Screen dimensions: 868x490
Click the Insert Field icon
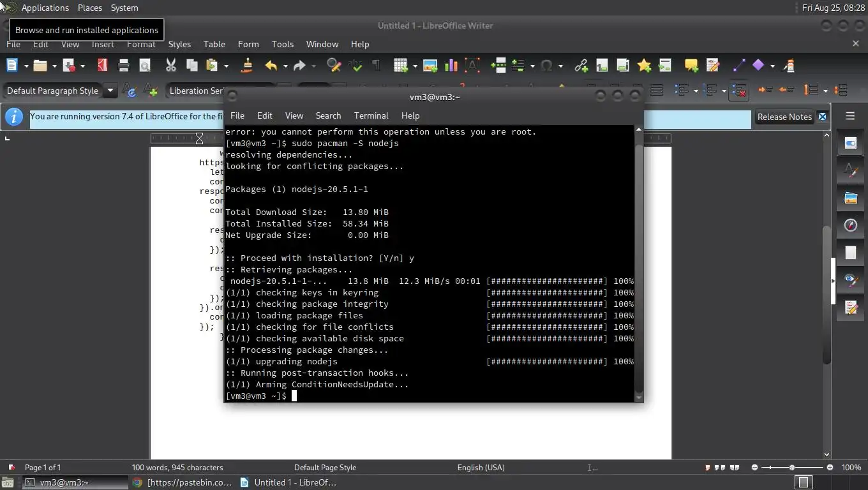tap(518, 65)
